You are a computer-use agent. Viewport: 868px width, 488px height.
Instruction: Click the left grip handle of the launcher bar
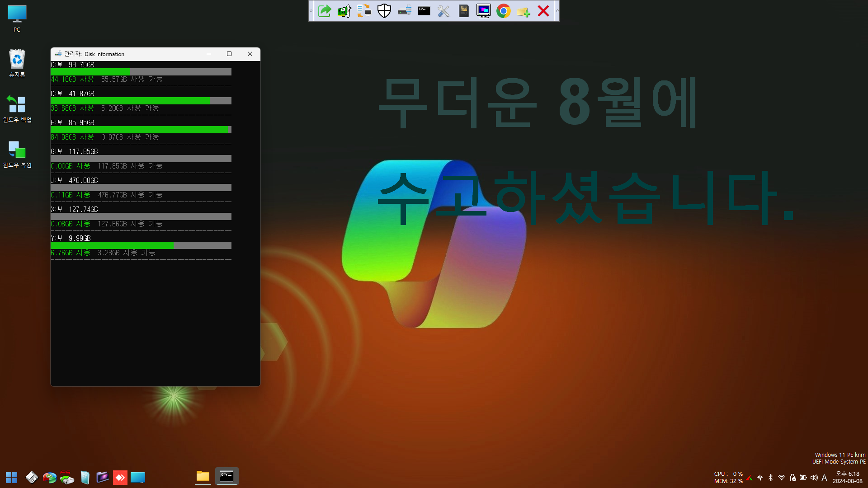tap(311, 11)
